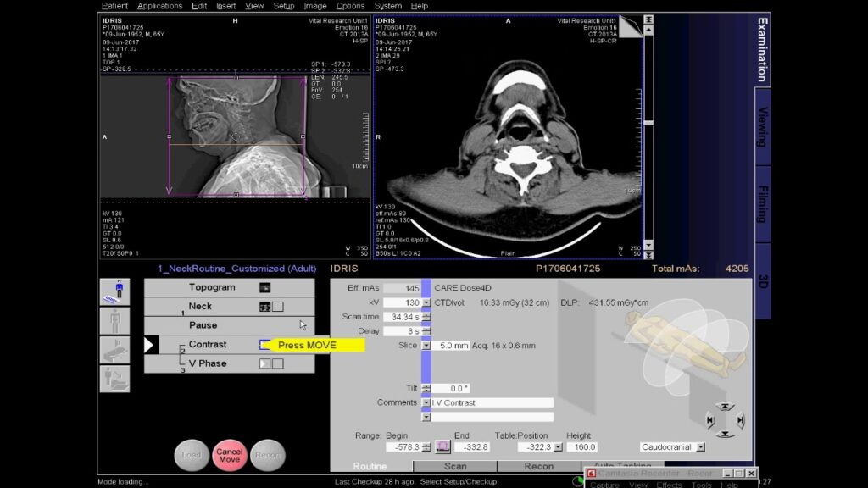Expand the Caudocranial direction dropdown
Viewport: 868px width, 488px height.
pos(700,446)
